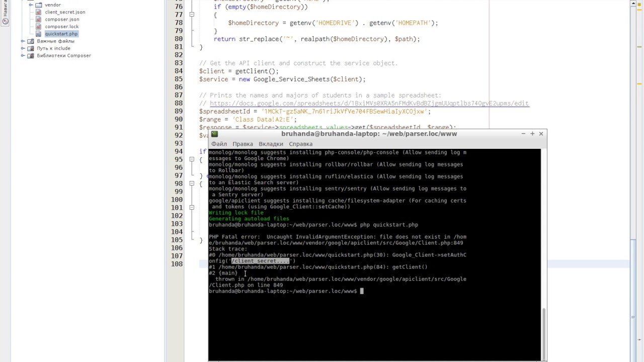Click the 'php quickstart.php' command line
644x362 pixels.
click(313, 225)
